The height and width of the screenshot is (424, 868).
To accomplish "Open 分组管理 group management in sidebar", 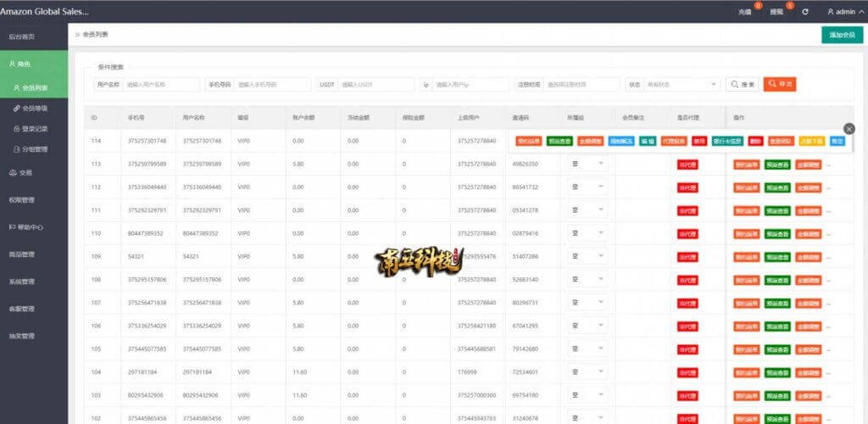I will click(35, 149).
